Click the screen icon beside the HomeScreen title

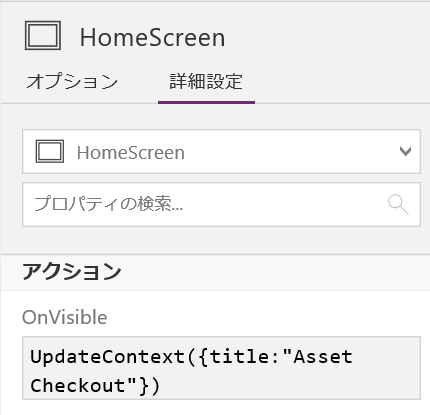(43, 35)
